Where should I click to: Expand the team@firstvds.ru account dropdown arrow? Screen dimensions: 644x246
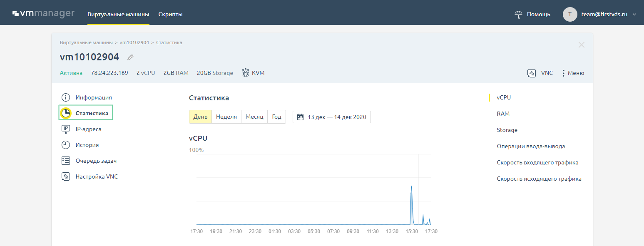tap(634, 15)
